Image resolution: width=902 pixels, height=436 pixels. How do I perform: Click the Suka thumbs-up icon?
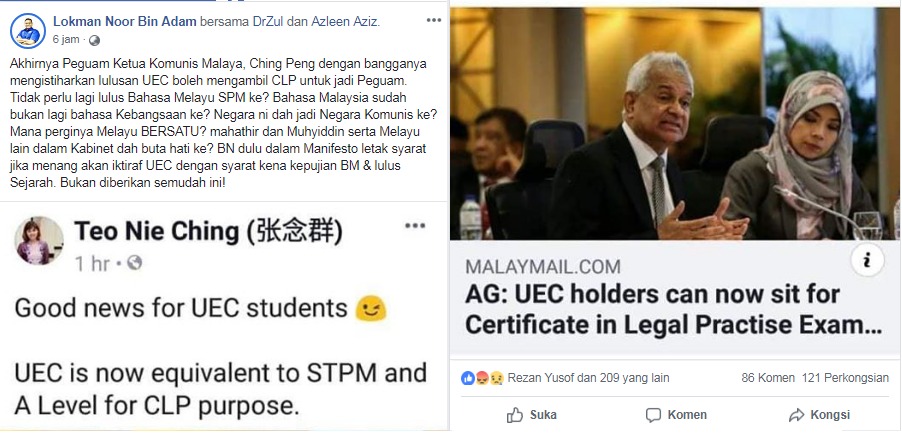tap(515, 415)
